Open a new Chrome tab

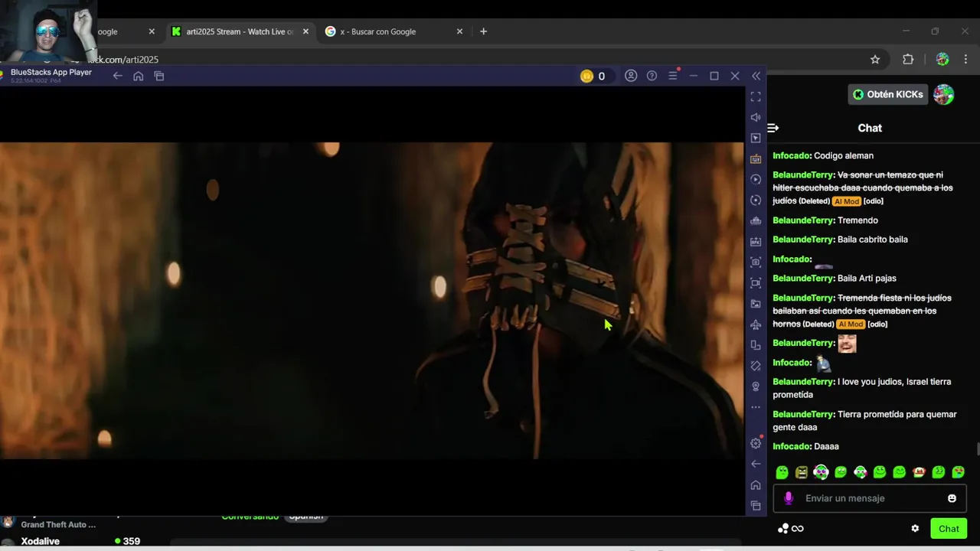[483, 31]
